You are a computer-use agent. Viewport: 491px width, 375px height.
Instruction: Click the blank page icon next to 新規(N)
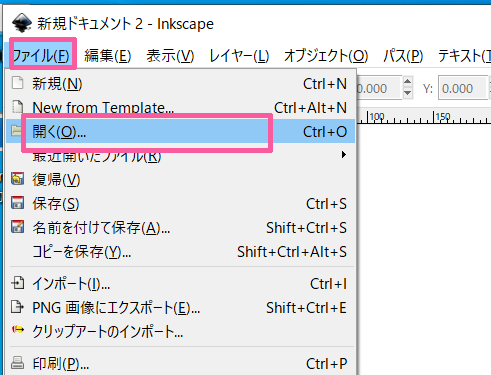[17, 83]
